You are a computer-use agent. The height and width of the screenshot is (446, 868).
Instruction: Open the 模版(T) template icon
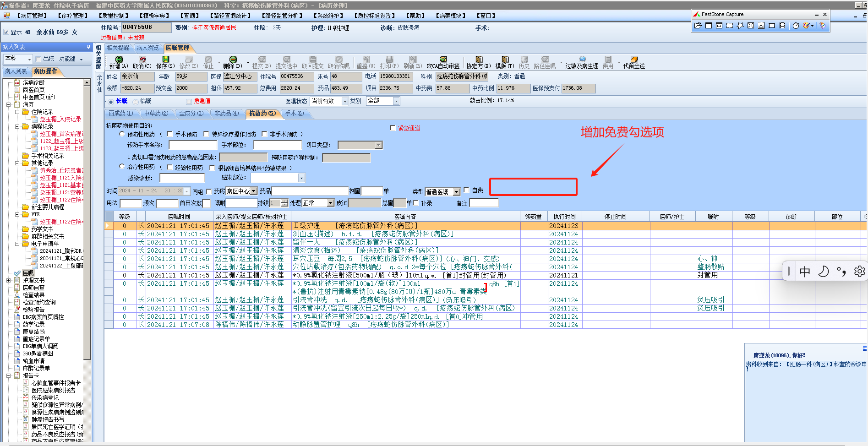(505, 60)
